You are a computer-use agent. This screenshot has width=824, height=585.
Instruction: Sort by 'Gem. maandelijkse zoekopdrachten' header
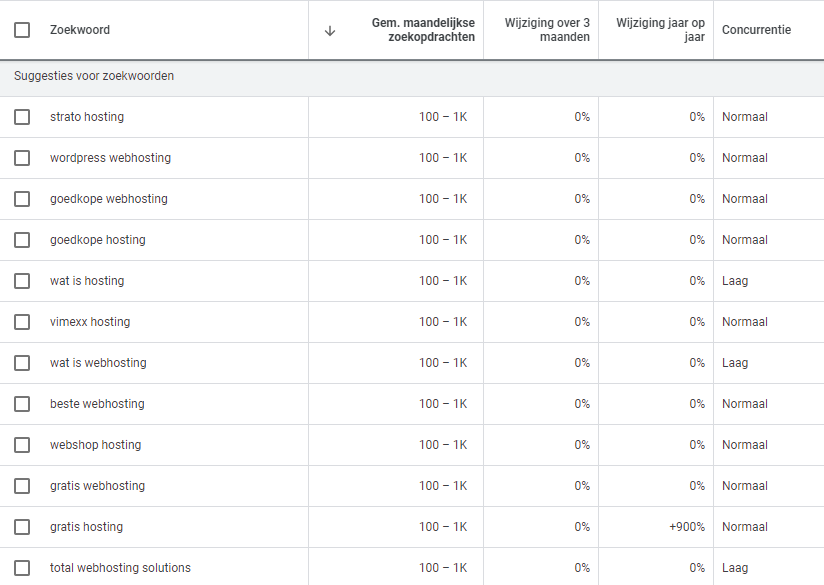[x=422, y=30]
